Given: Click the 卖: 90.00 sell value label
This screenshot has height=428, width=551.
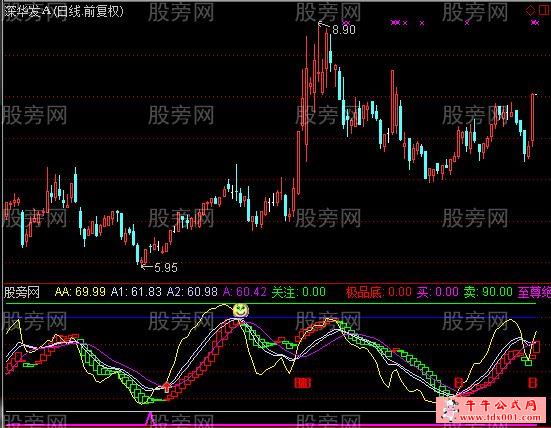Looking at the screenshot, I should [488, 292].
